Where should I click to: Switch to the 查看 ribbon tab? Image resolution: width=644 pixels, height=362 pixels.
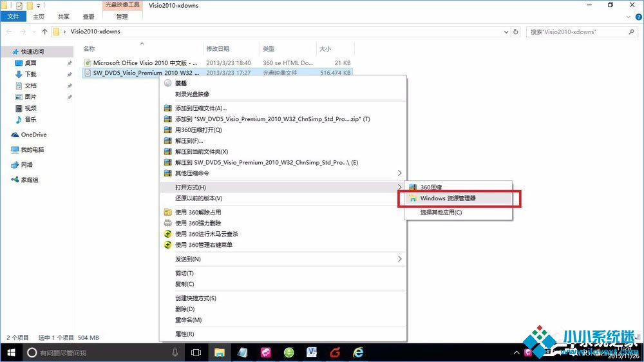point(88,17)
